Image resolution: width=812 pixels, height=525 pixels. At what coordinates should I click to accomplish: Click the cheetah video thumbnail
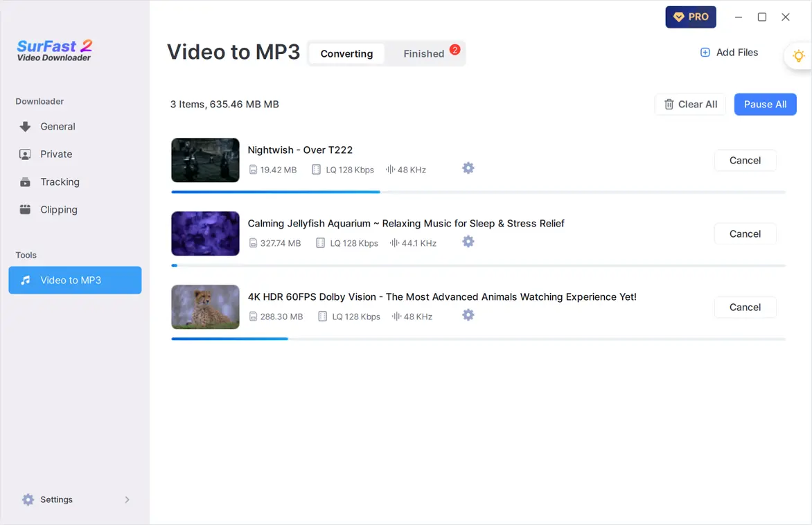coord(206,307)
